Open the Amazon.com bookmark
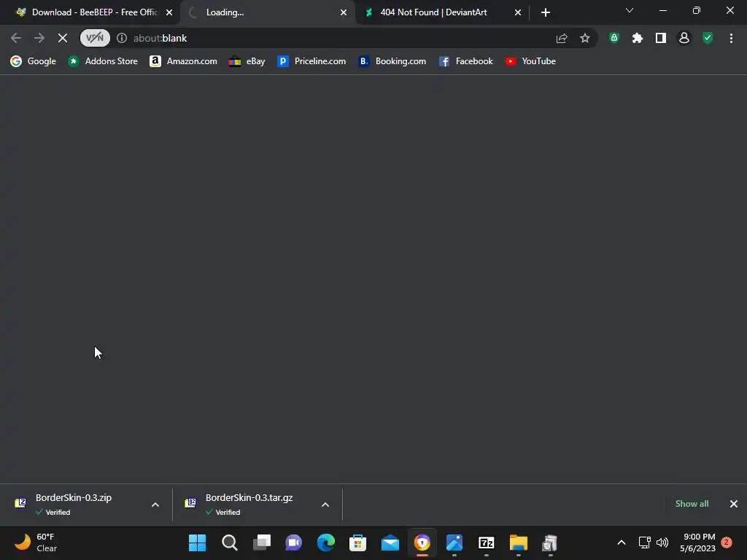 pyautogui.click(x=183, y=61)
